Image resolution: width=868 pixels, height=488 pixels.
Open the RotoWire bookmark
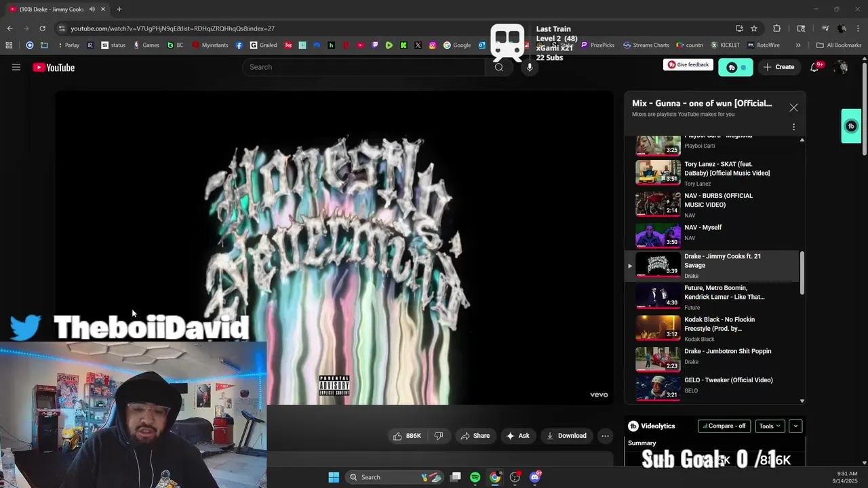click(x=764, y=45)
